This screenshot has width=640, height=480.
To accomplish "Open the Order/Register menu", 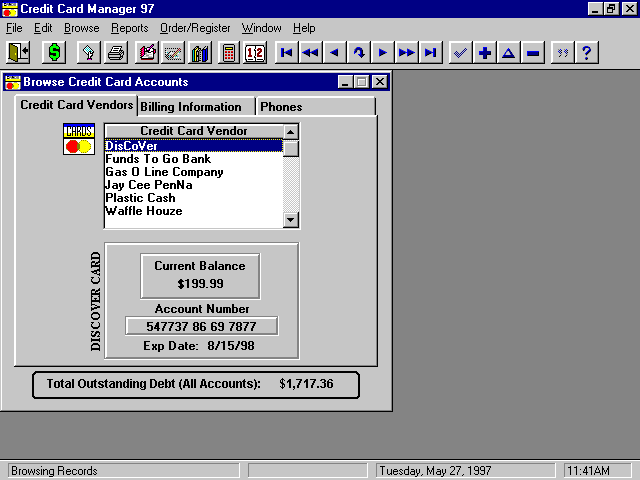I will tap(195, 28).
